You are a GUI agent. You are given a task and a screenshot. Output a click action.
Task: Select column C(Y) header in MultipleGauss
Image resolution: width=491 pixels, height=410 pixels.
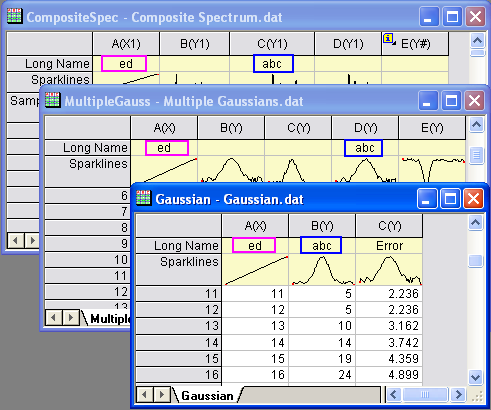tap(298, 128)
